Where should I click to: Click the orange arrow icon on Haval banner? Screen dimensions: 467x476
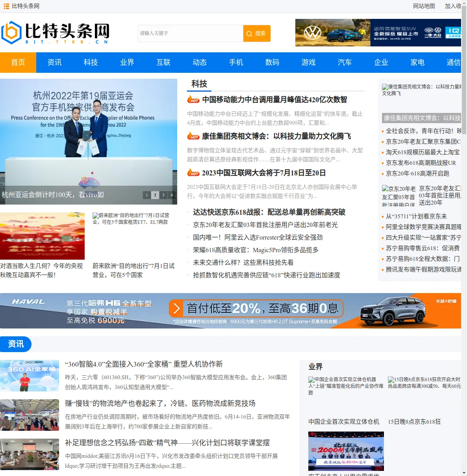176,308
